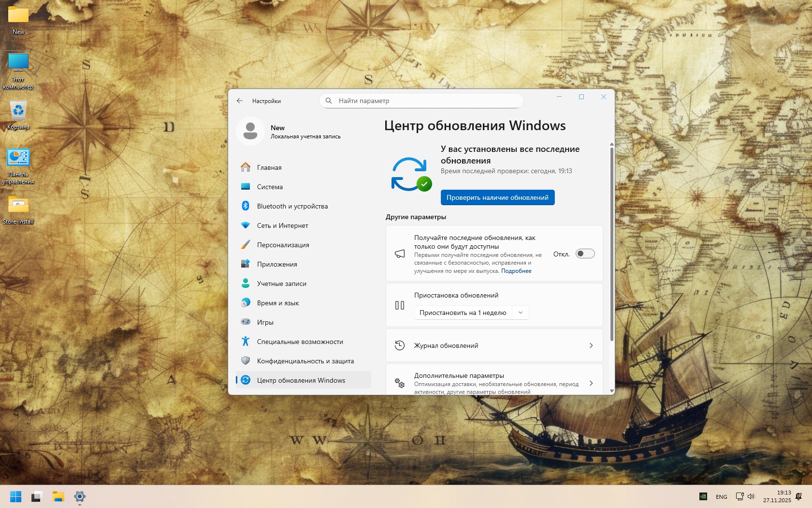The height and width of the screenshot is (508, 812).
Task: Click the scrollbar down arrow in Settings
Action: coord(611,391)
